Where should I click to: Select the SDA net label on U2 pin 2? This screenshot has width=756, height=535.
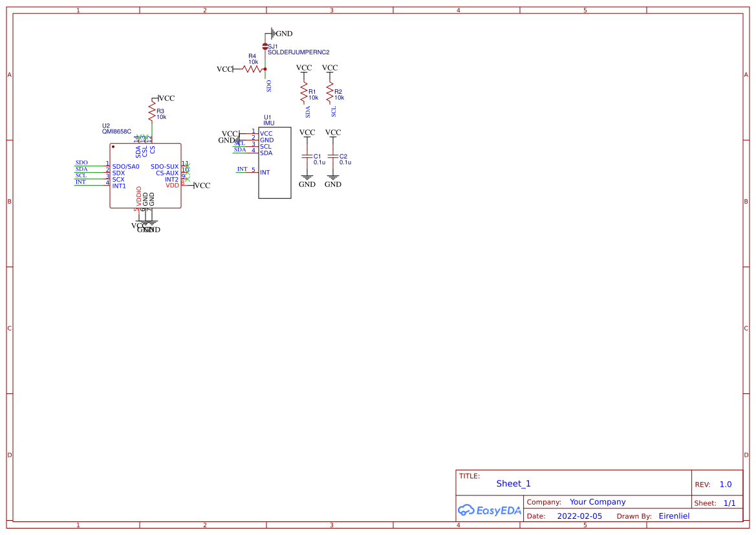80,169
